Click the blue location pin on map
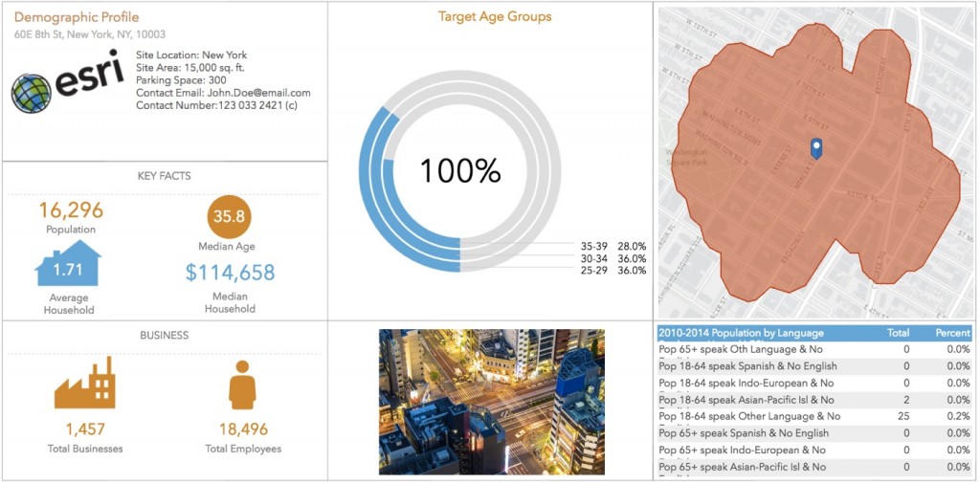 pyautogui.click(x=815, y=148)
